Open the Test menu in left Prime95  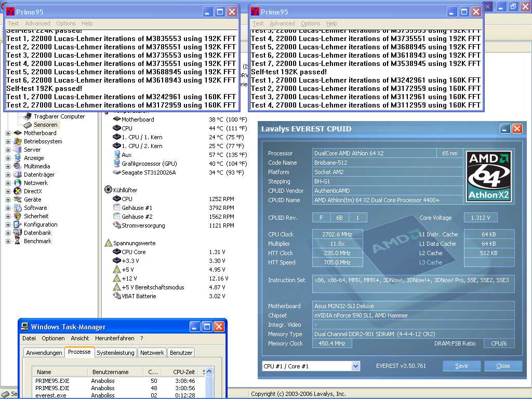point(13,23)
